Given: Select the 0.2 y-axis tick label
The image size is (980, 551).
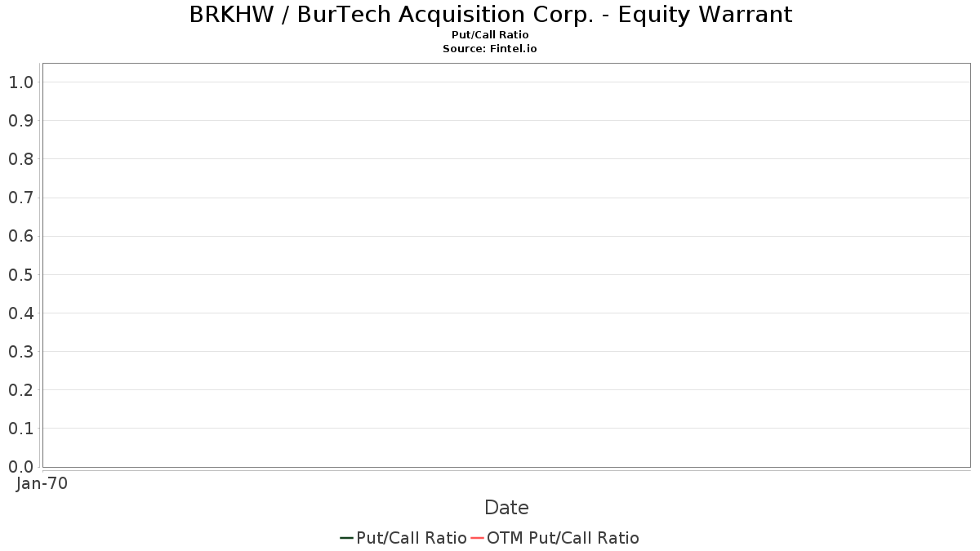Looking at the screenshot, I should [x=20, y=390].
